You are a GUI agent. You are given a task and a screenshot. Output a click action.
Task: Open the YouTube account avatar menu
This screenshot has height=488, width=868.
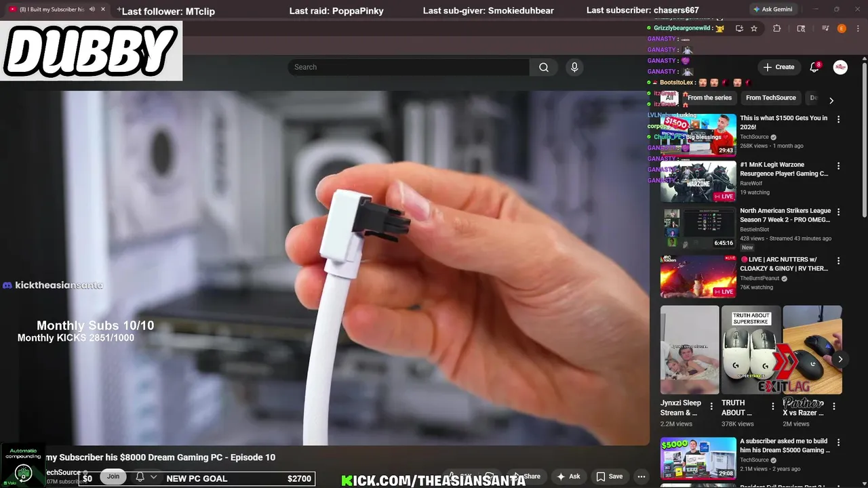(840, 67)
